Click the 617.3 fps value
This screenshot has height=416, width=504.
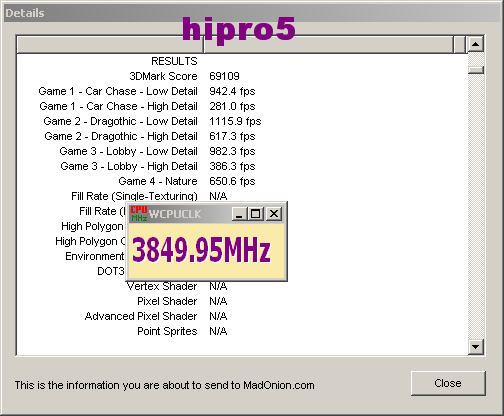coord(232,136)
